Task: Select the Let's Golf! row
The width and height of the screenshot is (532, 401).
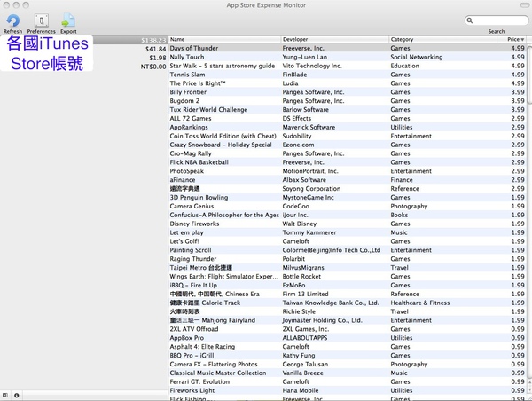Action: (347, 241)
